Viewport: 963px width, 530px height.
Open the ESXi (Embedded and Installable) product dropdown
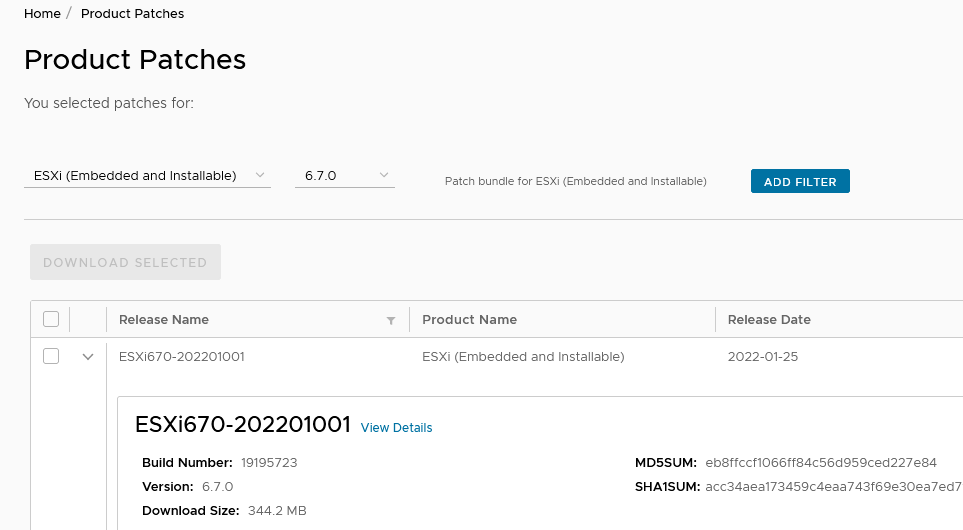[147, 176]
